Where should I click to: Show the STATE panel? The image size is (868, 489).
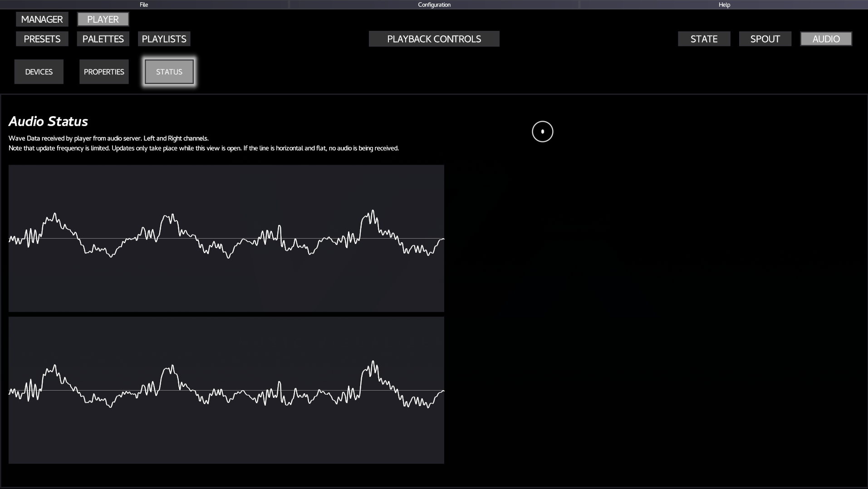pos(704,39)
